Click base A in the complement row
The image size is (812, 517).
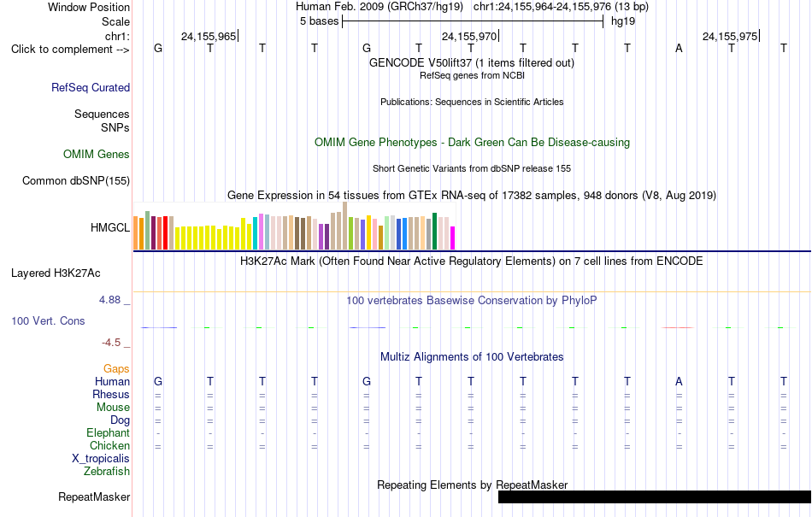pyautogui.click(x=679, y=48)
